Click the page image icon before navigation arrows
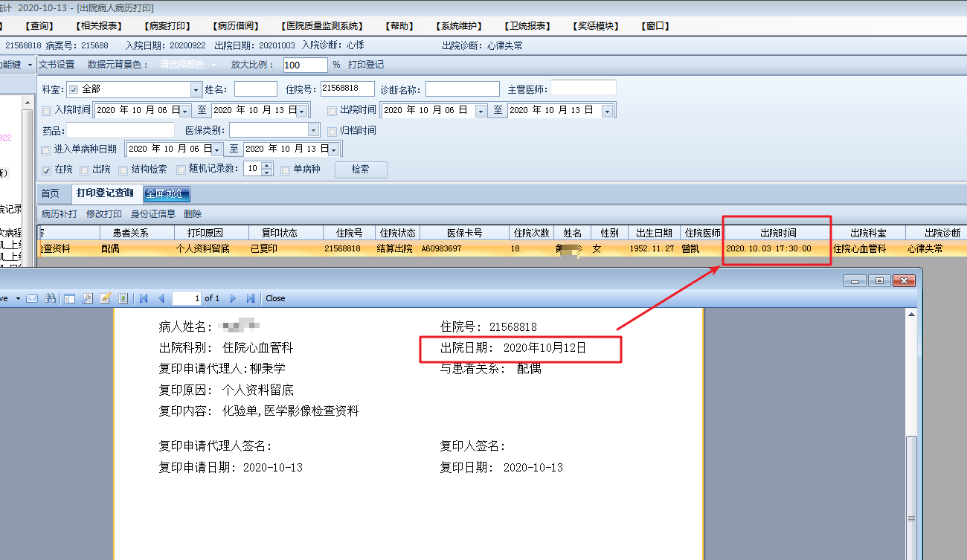 [x=123, y=298]
